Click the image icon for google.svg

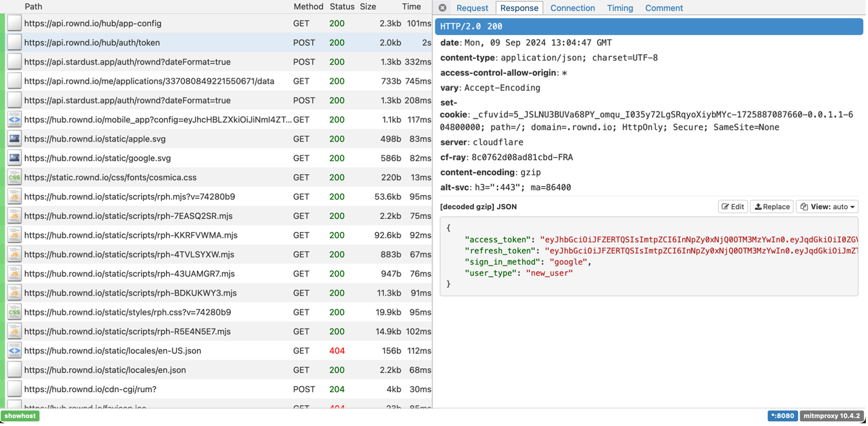(x=15, y=158)
